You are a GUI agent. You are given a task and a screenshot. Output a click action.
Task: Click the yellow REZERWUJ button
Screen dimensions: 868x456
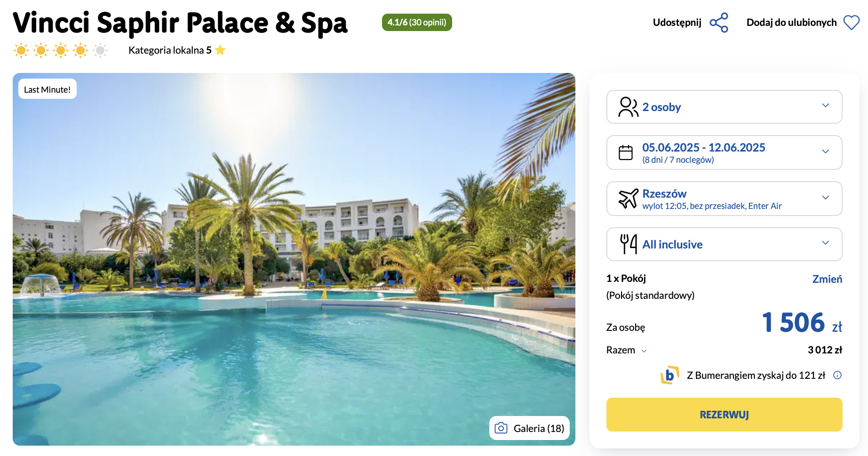click(x=724, y=415)
